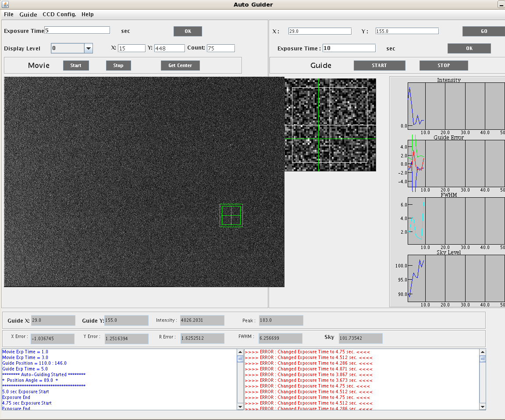Expand the Display Level dropdown
This screenshot has width=505, height=420.
pyautogui.click(x=88, y=48)
